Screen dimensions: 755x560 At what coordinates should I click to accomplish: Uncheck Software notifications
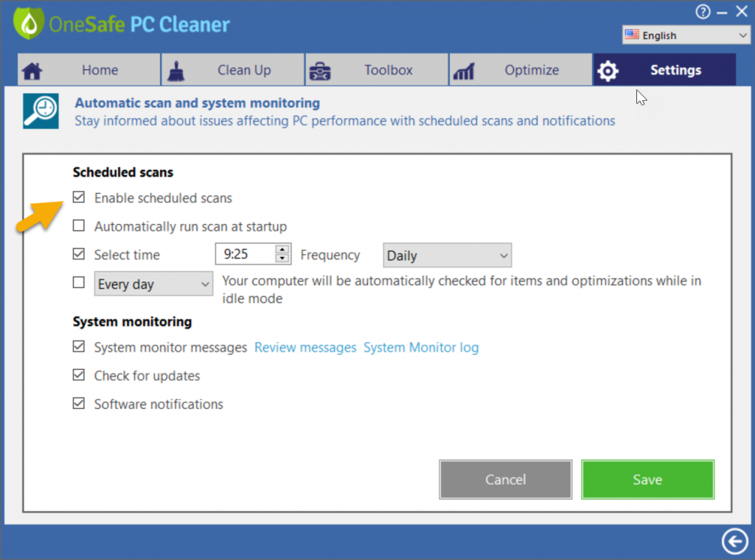tap(78, 404)
